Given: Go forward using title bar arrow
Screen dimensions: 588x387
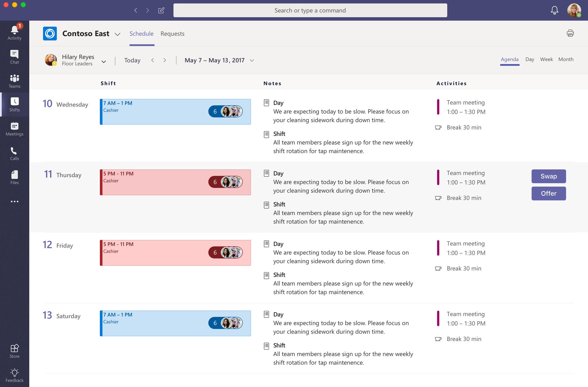Looking at the screenshot, I should point(148,10).
